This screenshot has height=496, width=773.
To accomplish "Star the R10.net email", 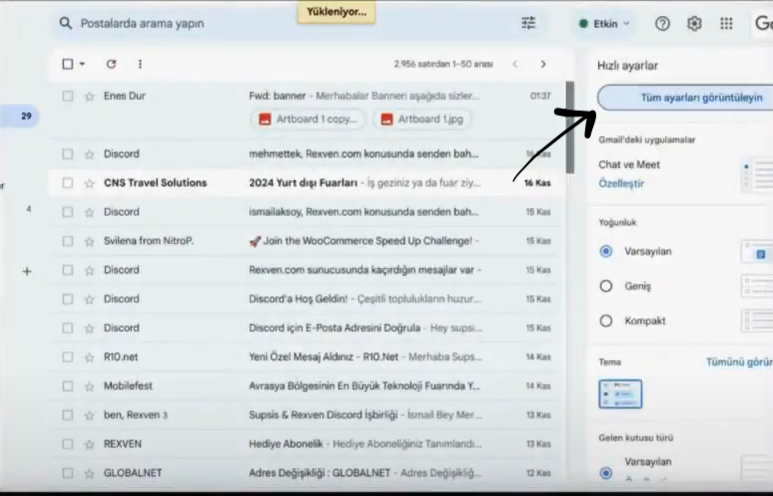I will pos(89,357).
